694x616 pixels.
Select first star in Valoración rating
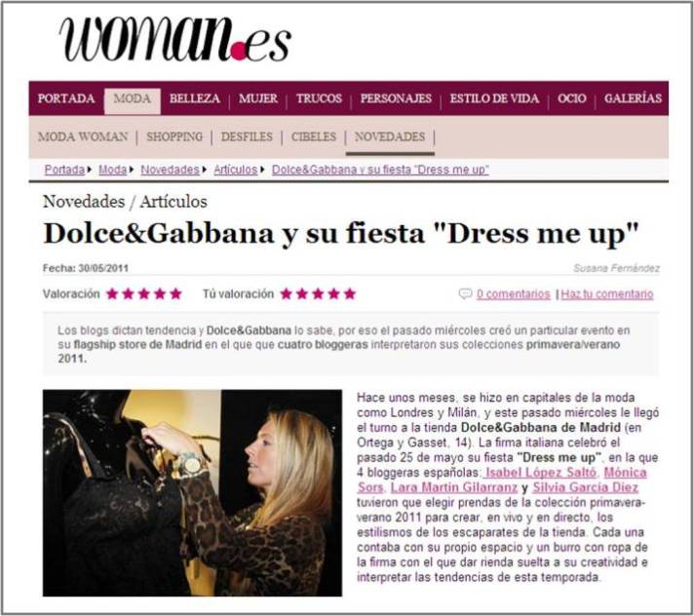[112, 293]
